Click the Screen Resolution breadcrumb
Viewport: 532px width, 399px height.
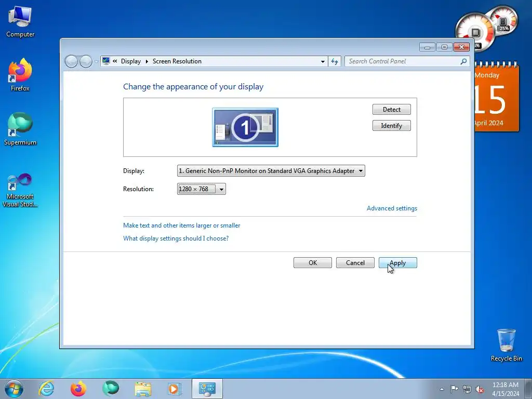[177, 61]
